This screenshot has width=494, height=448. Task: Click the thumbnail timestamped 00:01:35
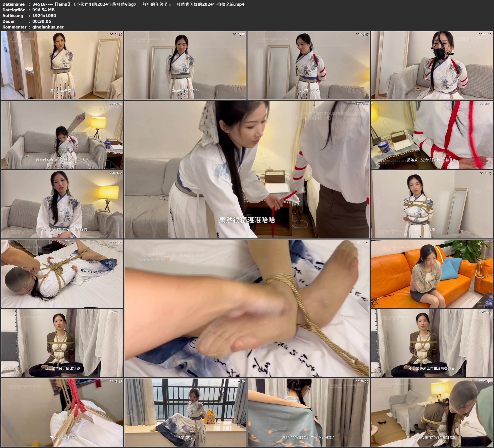[x=62, y=65]
